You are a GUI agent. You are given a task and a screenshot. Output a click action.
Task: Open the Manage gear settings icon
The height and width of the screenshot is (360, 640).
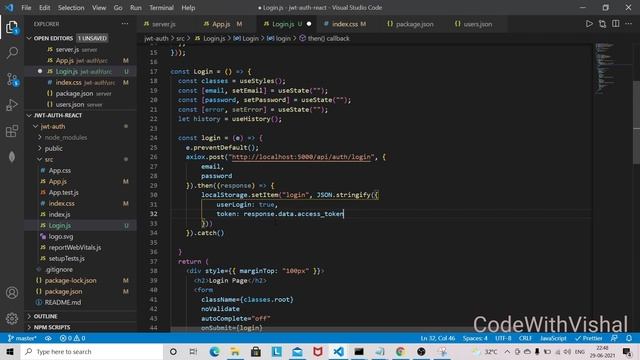[x=12, y=318]
